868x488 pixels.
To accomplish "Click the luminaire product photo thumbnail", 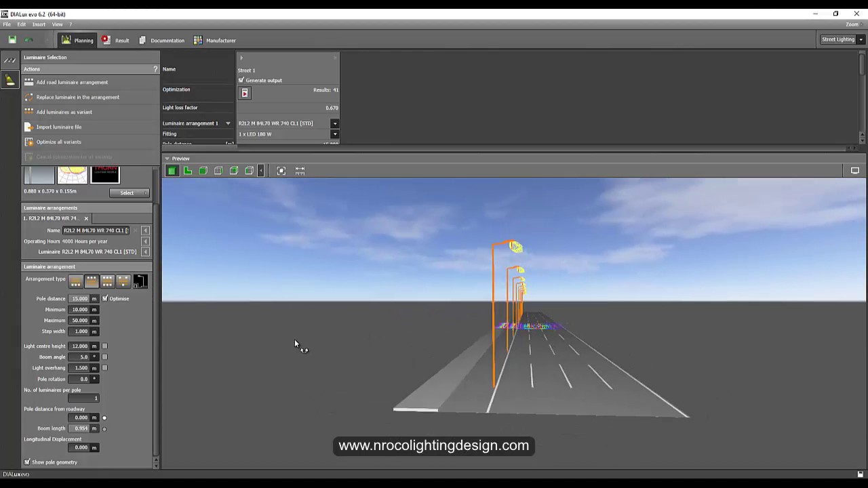I will coord(39,175).
